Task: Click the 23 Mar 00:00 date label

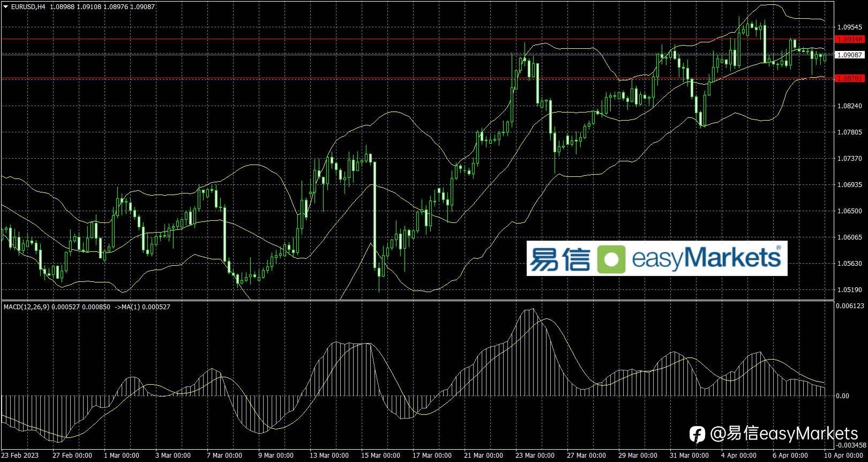Action: tap(535, 456)
